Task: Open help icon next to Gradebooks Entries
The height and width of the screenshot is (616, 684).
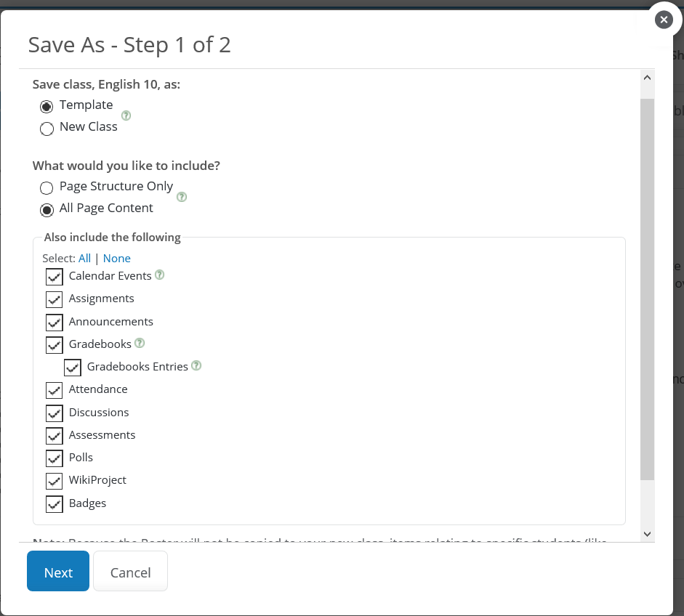Action: coord(196,365)
